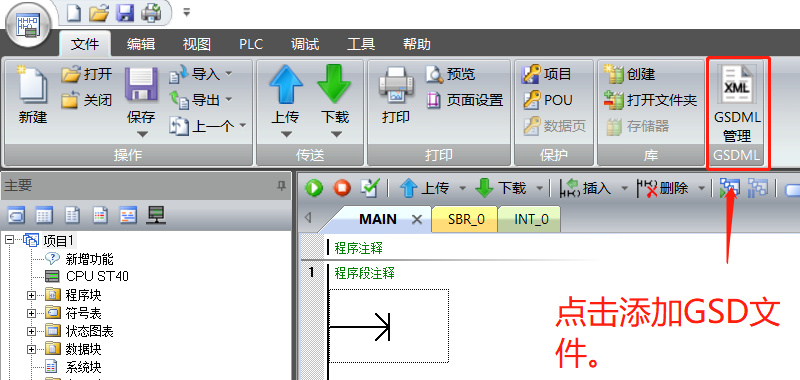This screenshot has width=800, height=380.
Task: Click the first navigation bar icon under 主要
Action: click(x=16, y=216)
